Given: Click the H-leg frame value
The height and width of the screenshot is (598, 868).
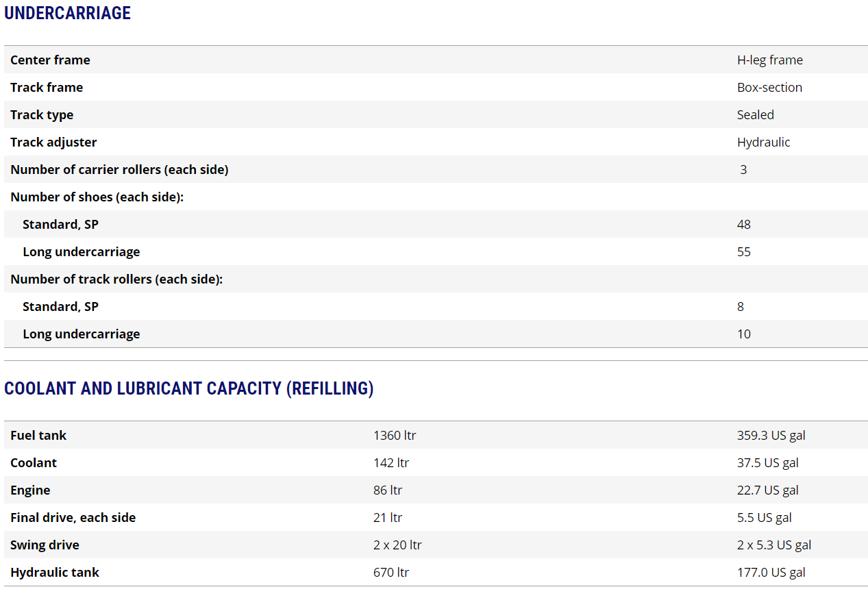Looking at the screenshot, I should pos(769,60).
